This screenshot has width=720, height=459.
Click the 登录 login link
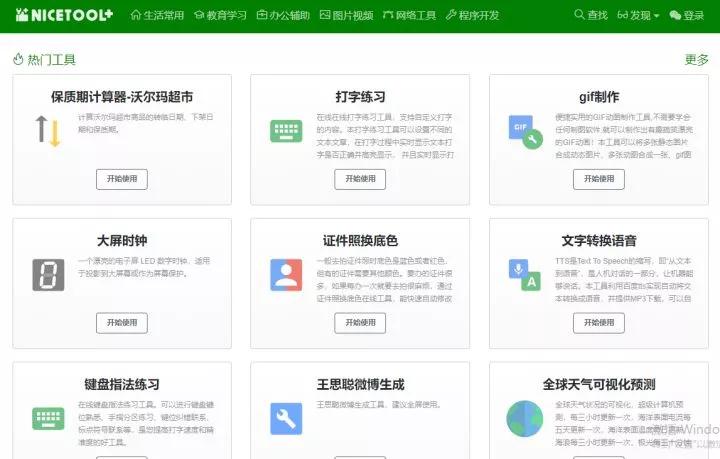pyautogui.click(x=686, y=15)
